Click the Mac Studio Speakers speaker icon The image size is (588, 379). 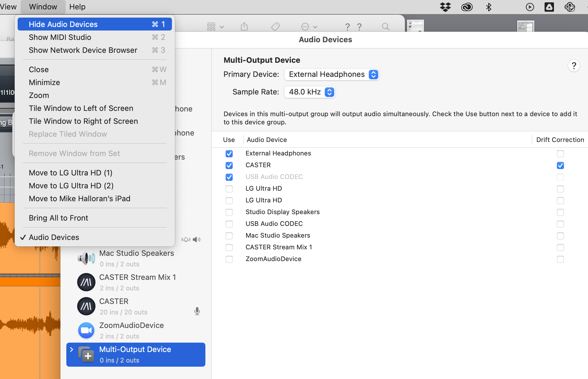tap(86, 258)
